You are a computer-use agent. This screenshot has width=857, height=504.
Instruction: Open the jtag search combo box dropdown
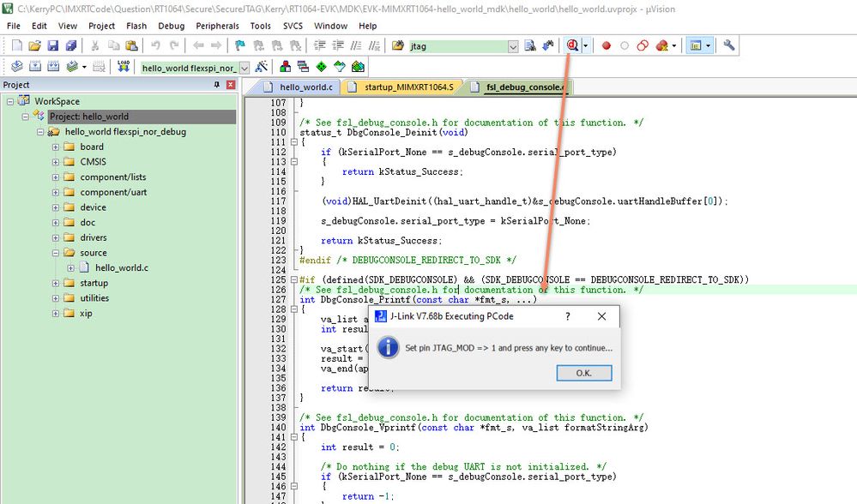(513, 46)
